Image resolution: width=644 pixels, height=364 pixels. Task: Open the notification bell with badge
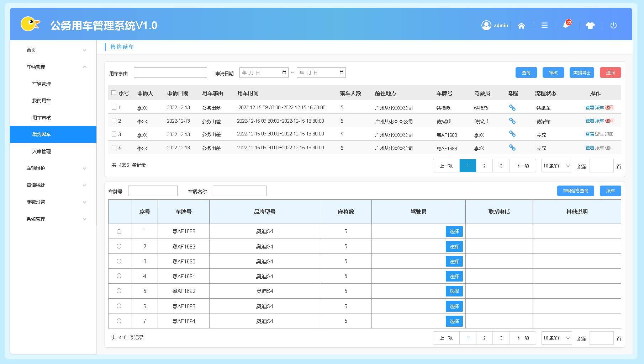coord(566,25)
